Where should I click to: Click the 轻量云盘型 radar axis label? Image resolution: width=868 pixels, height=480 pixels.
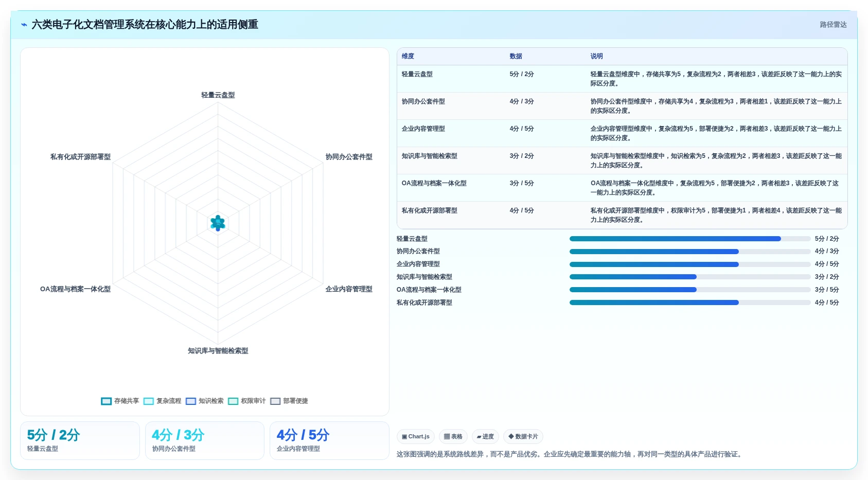(x=218, y=95)
